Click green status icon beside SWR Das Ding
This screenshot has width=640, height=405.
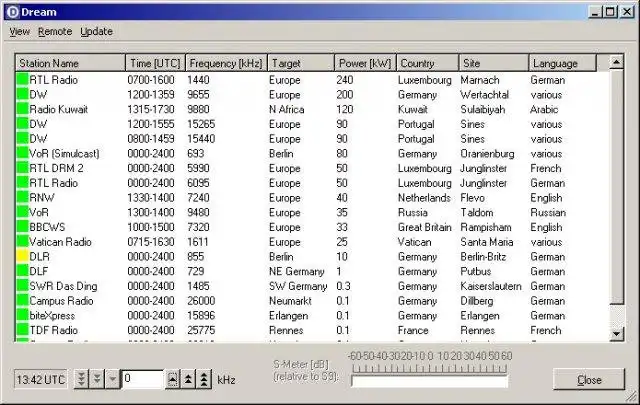[22, 286]
